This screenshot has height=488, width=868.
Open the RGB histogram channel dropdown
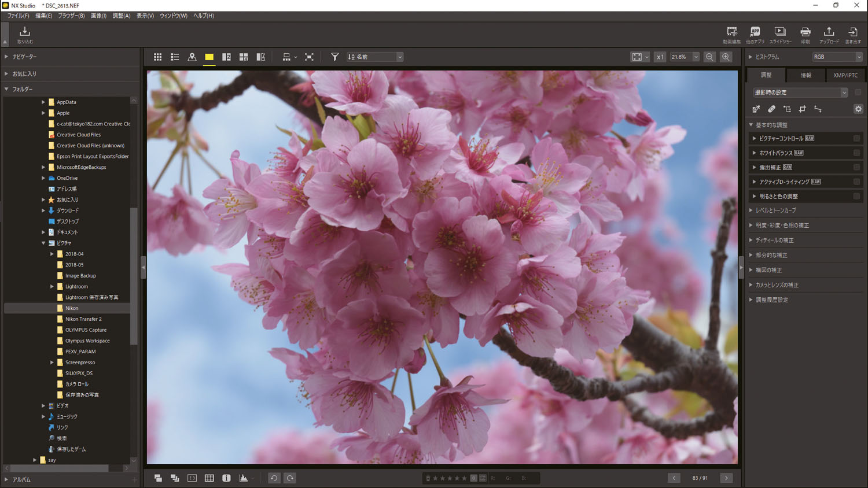click(x=837, y=57)
